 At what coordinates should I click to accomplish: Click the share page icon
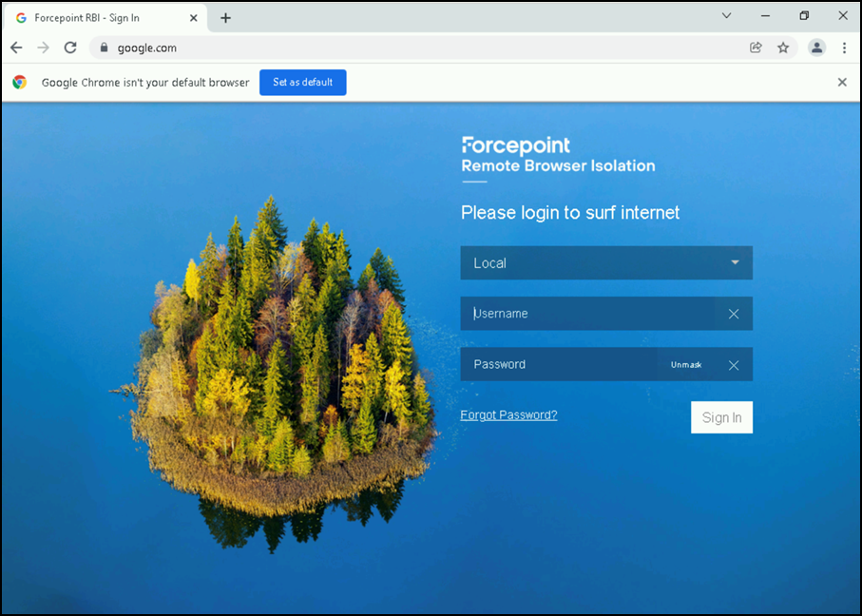click(756, 48)
